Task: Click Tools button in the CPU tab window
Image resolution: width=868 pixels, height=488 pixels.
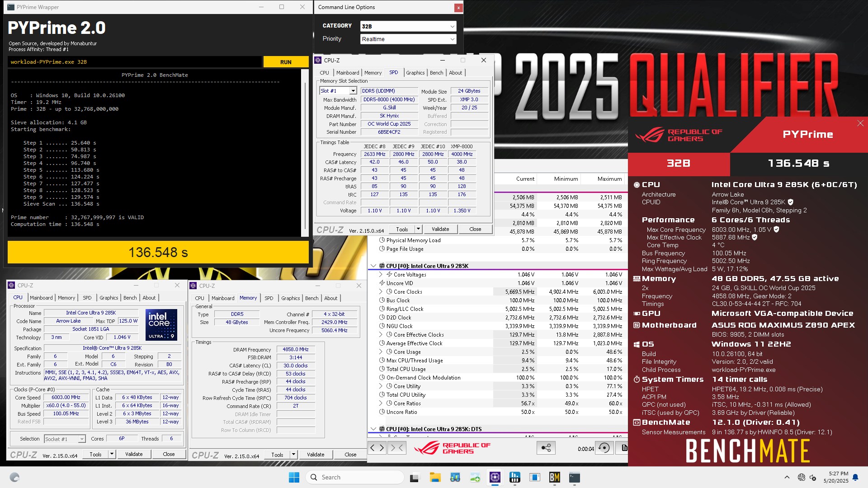Action: click(x=95, y=454)
